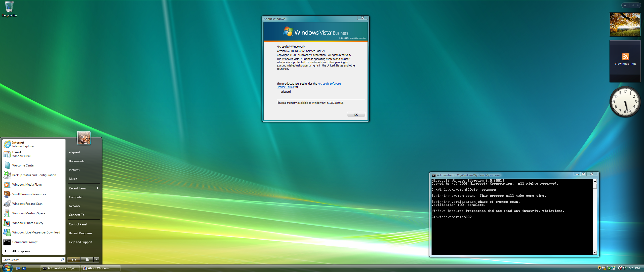Click the power button in Start menu
Image resolution: width=644 pixels, height=272 pixels.
pyautogui.click(x=74, y=260)
